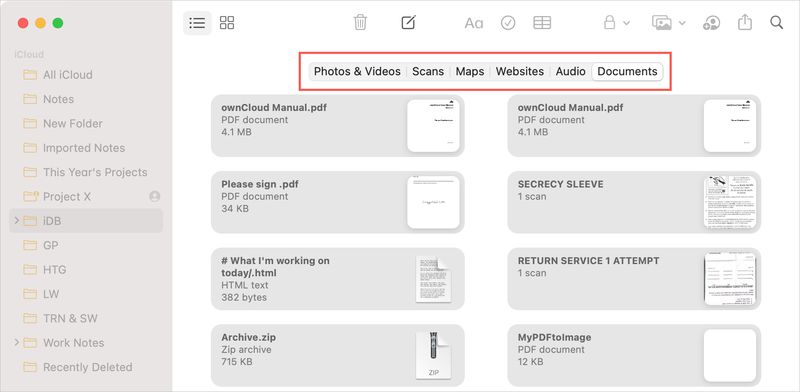Click the Please sign .pdf title
The image size is (800, 392).
tap(260, 184)
